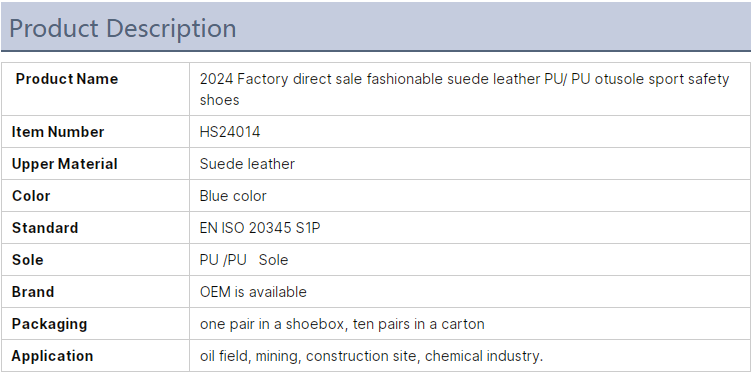
Task: Click the Product Description heading
Action: (122, 28)
